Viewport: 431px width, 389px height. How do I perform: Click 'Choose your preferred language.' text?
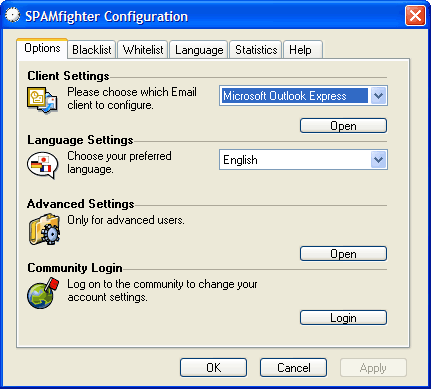pyautogui.click(x=119, y=163)
